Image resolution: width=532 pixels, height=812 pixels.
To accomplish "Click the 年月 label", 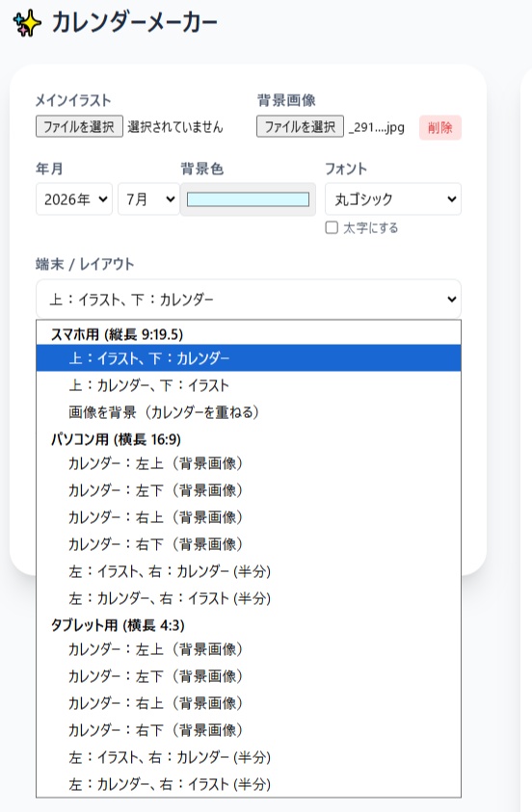I will tap(49, 169).
